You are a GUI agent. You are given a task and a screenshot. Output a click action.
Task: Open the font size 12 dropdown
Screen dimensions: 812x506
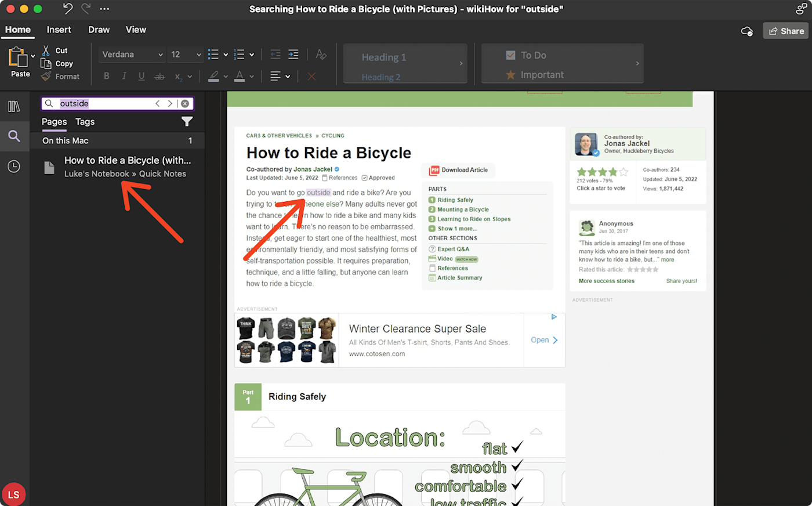click(198, 55)
